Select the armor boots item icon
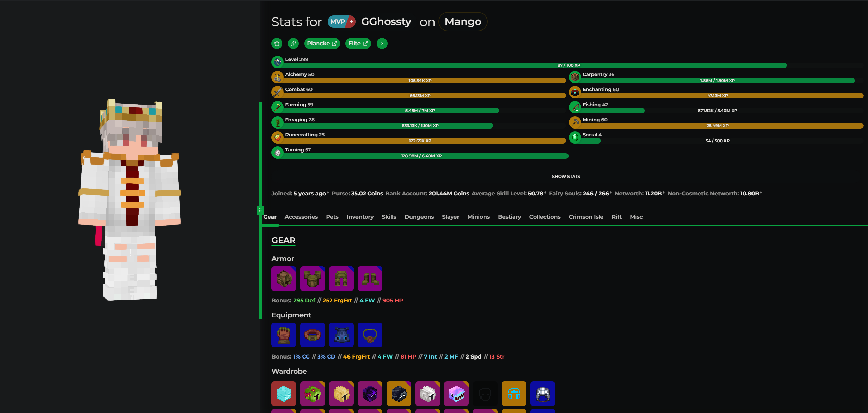The width and height of the screenshot is (868, 413). tap(370, 279)
